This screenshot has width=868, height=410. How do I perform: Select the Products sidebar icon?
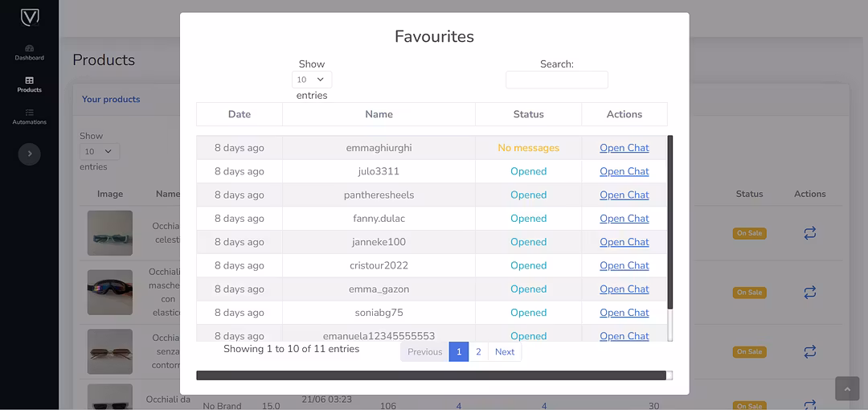point(30,84)
